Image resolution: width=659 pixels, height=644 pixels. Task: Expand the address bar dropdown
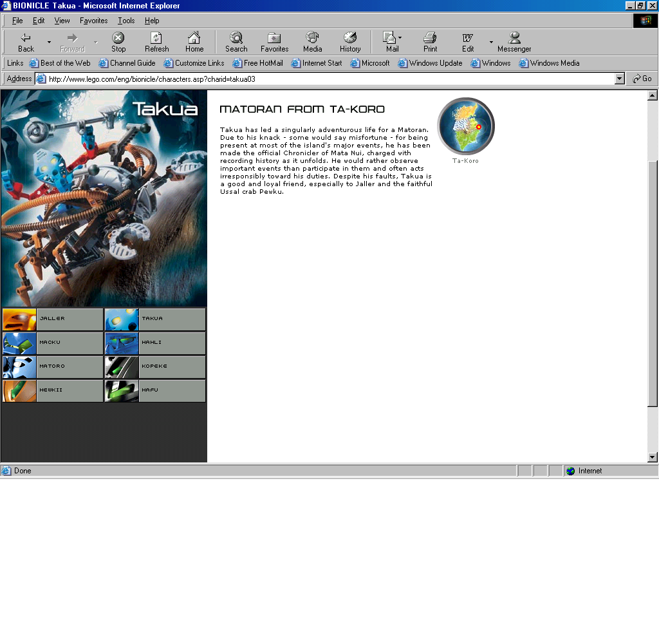pyautogui.click(x=620, y=79)
